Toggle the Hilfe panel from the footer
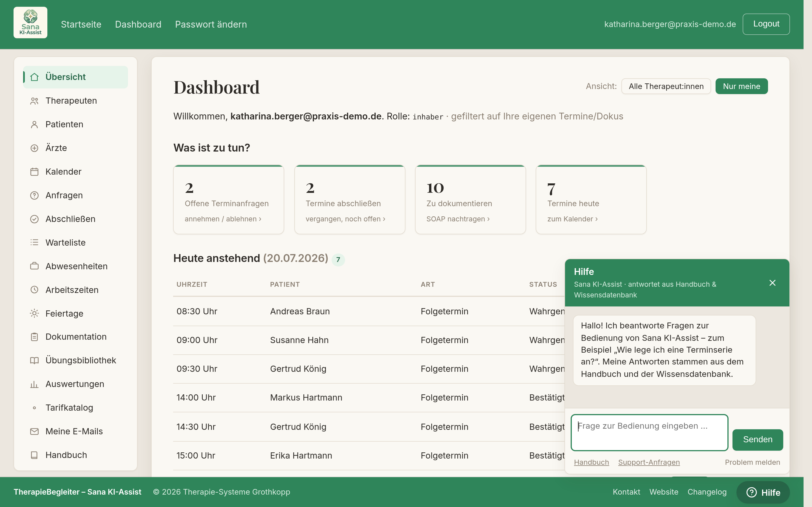 (763, 492)
